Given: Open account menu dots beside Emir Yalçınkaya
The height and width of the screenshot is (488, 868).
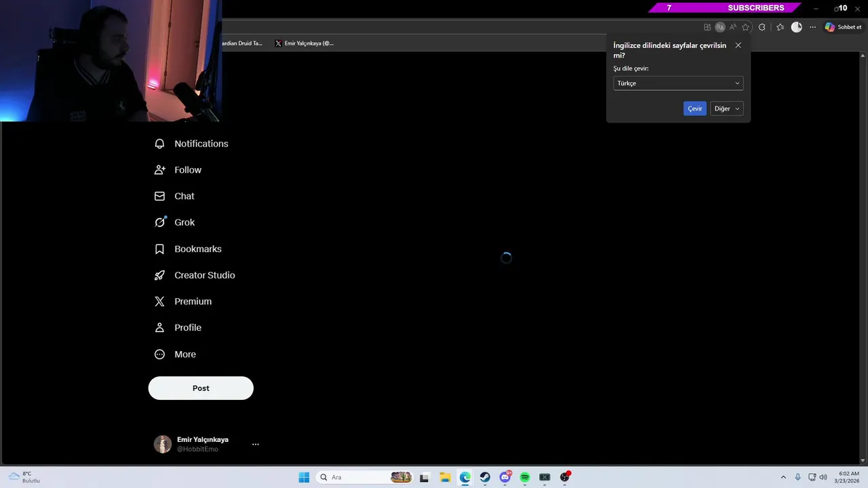Looking at the screenshot, I should [256, 445].
